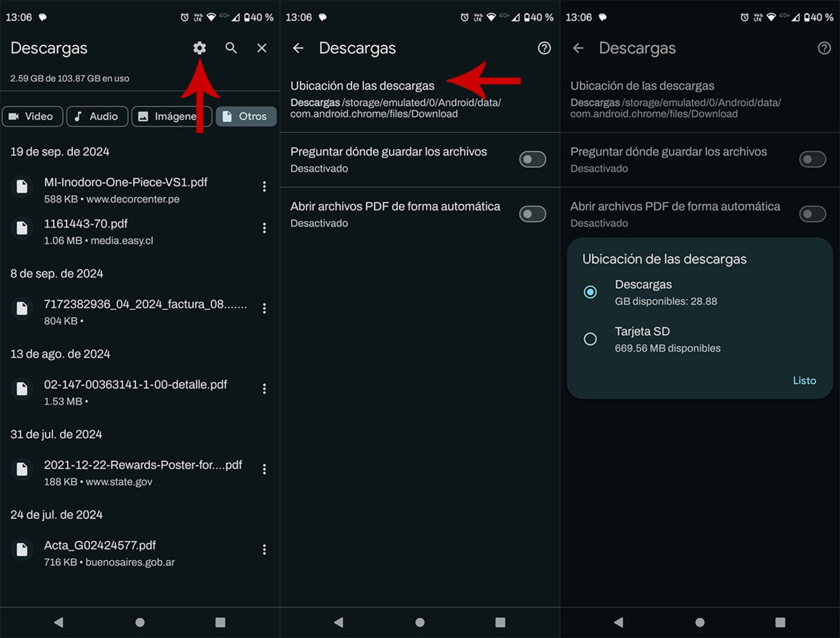The height and width of the screenshot is (638, 840).
Task: Close the Descargas list with X
Action: [262, 48]
